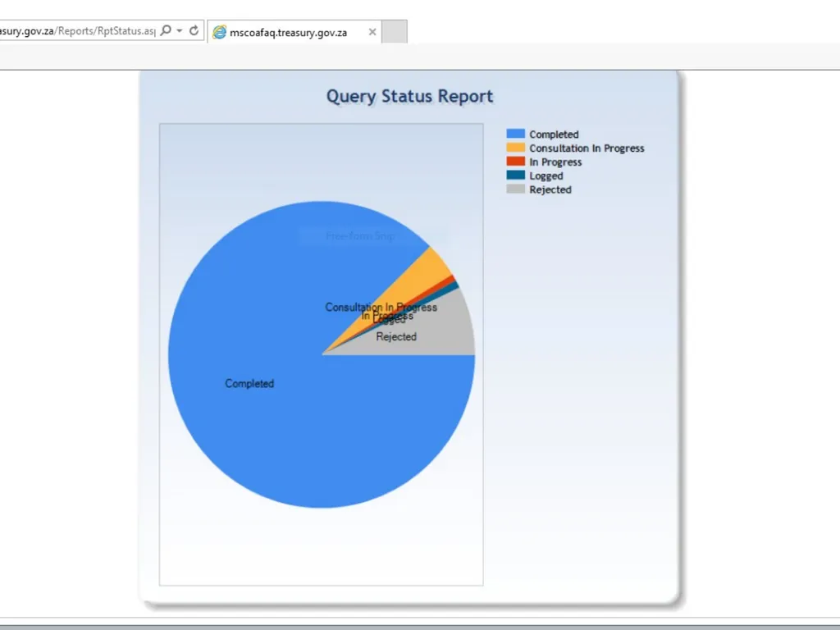
Task: Click the Query Status Report title
Action: pos(410,97)
